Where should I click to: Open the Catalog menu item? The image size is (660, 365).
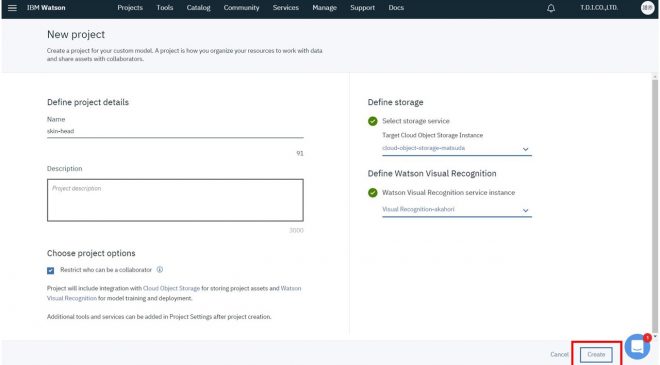coord(198,8)
